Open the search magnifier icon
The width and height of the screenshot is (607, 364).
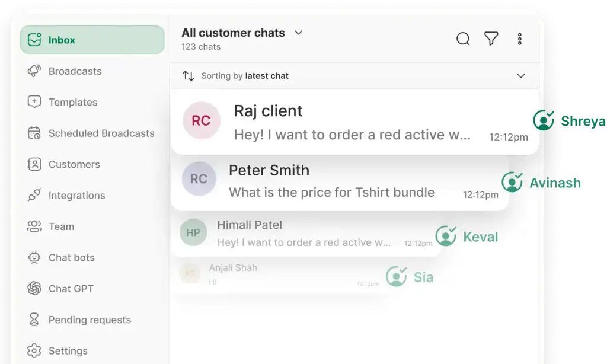(x=463, y=39)
